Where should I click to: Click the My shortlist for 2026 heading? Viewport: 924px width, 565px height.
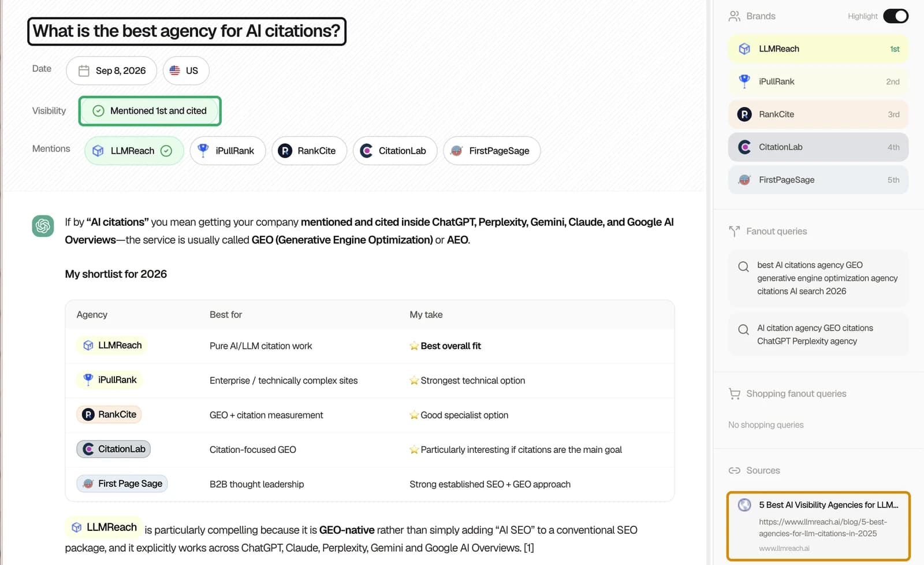(116, 274)
